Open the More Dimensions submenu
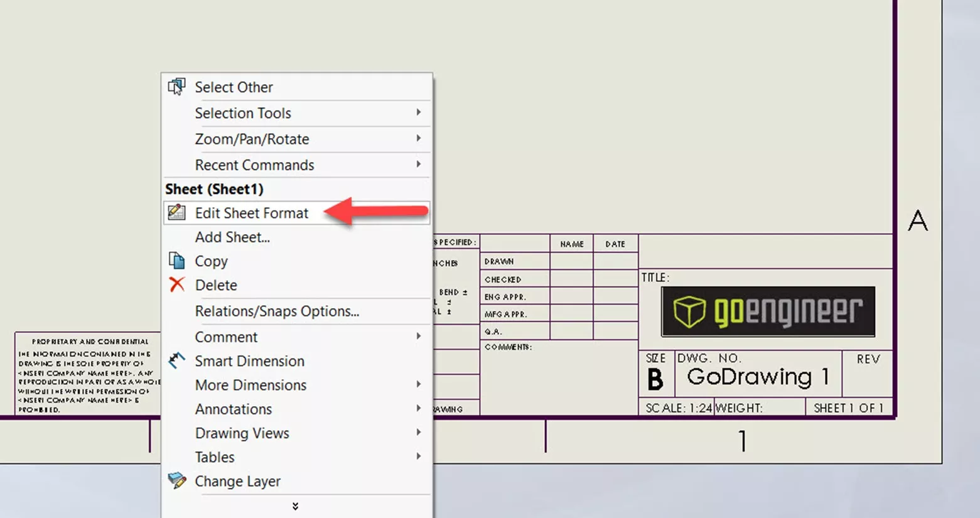 pos(250,385)
